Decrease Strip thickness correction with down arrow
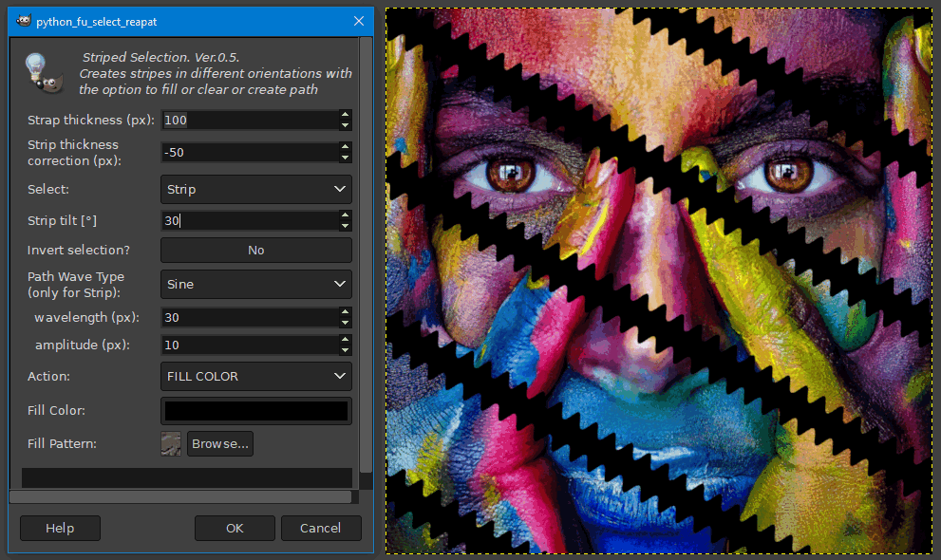 coord(344,157)
